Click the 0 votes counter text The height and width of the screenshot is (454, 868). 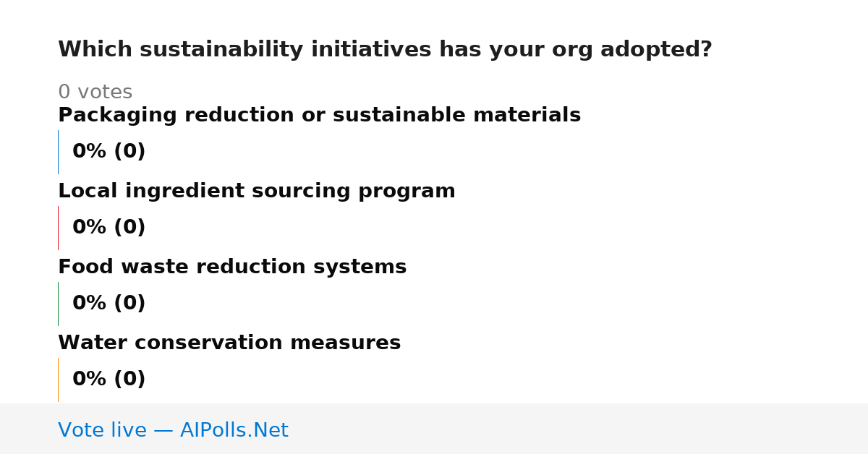95,93
